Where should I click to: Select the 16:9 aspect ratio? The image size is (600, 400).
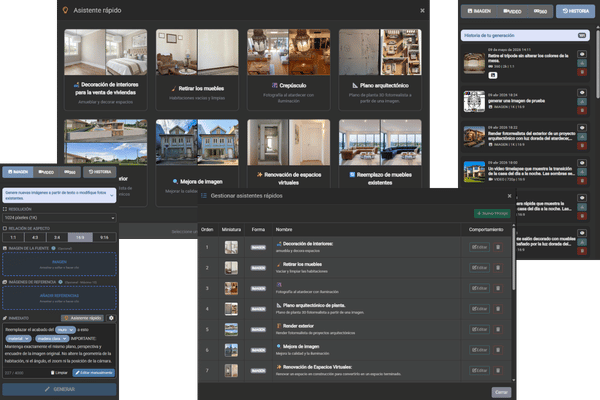[80, 238]
